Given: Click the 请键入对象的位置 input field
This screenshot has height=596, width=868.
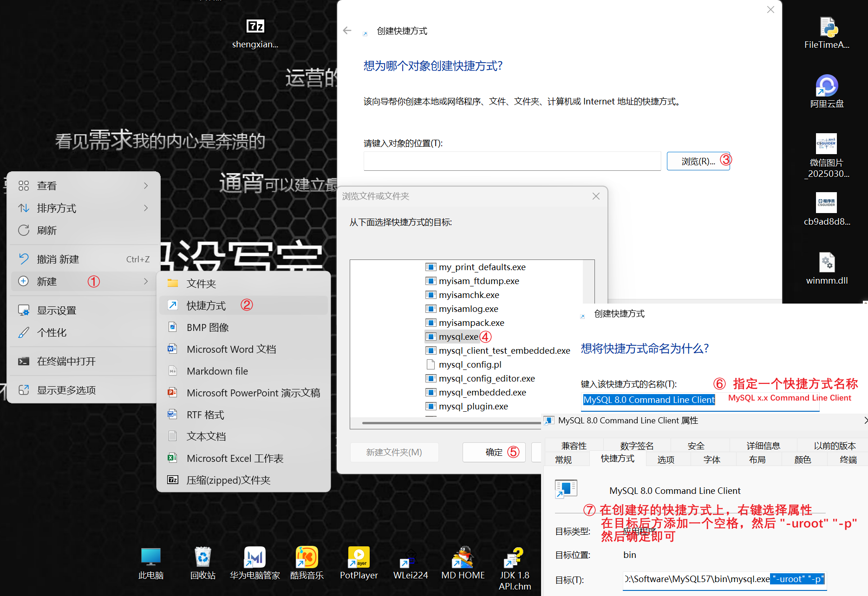Looking at the screenshot, I should 512,161.
